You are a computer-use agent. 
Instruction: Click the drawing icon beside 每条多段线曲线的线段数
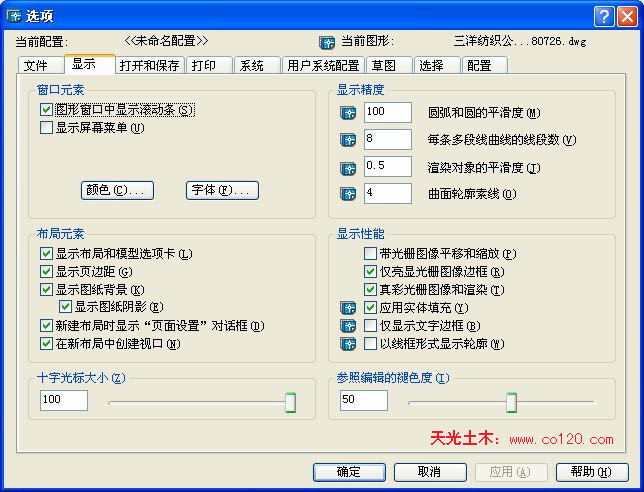[x=348, y=140]
